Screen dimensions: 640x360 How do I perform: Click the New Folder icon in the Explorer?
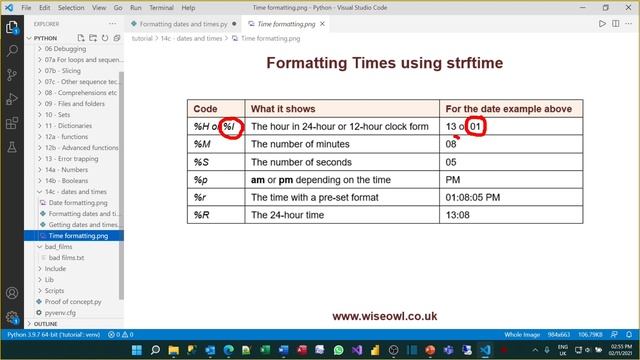[93, 38]
